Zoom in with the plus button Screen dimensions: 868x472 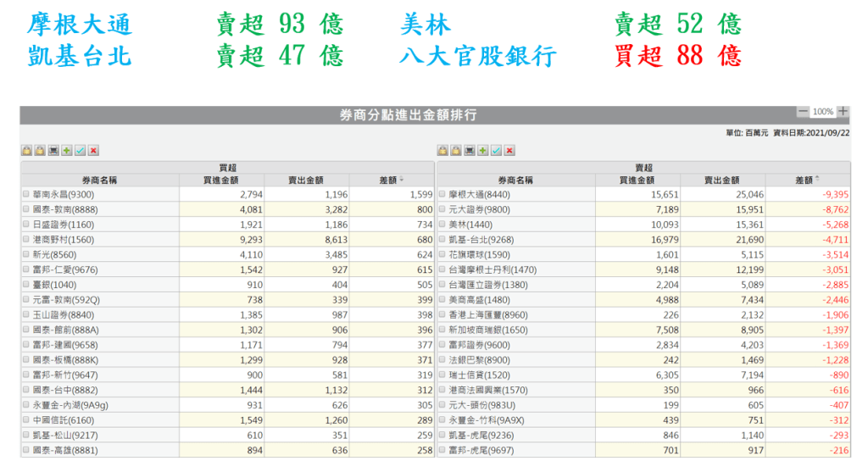click(843, 112)
